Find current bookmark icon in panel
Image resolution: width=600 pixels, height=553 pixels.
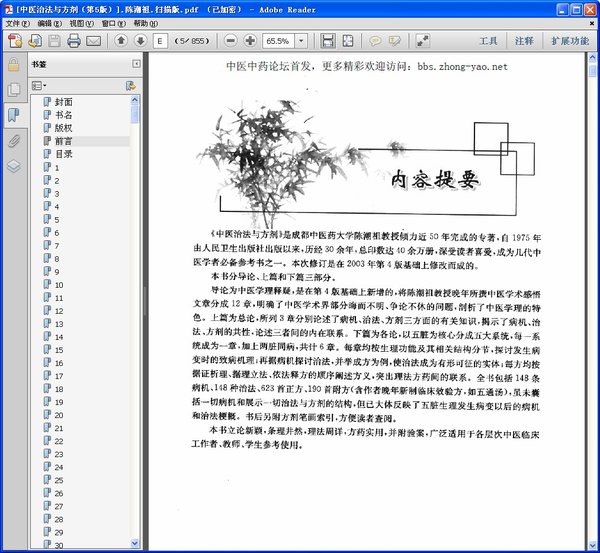click(131, 86)
